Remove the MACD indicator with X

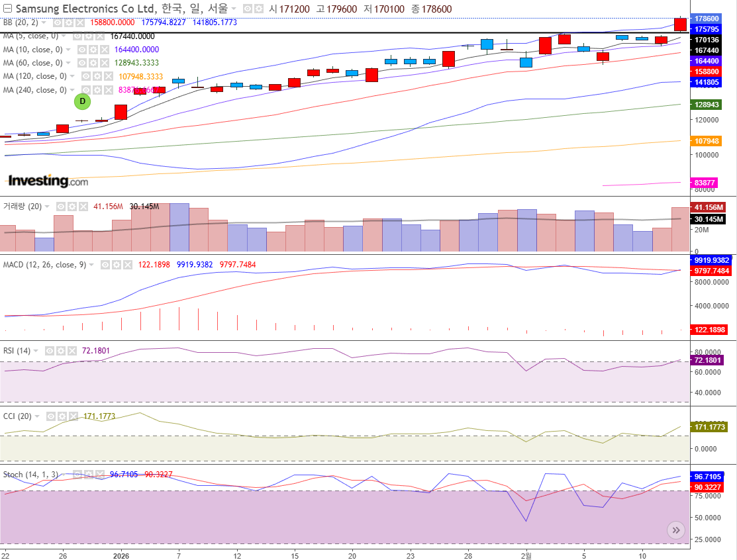coord(128,265)
